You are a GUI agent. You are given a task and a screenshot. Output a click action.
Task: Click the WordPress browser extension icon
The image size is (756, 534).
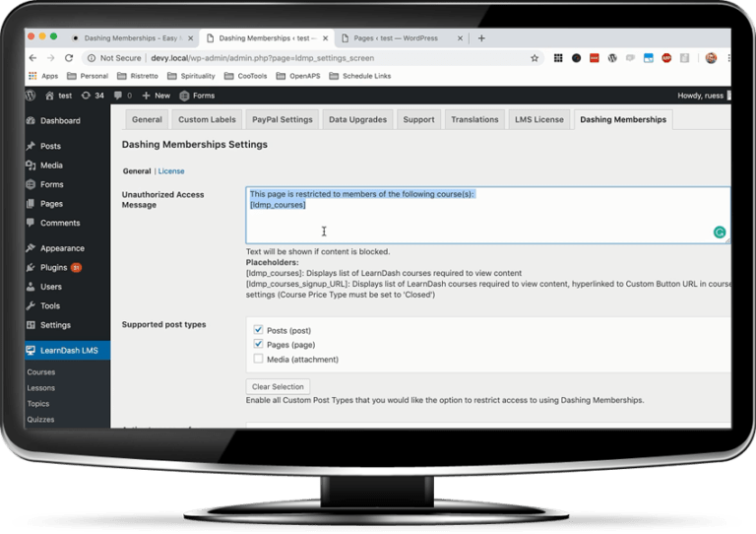[612, 58]
